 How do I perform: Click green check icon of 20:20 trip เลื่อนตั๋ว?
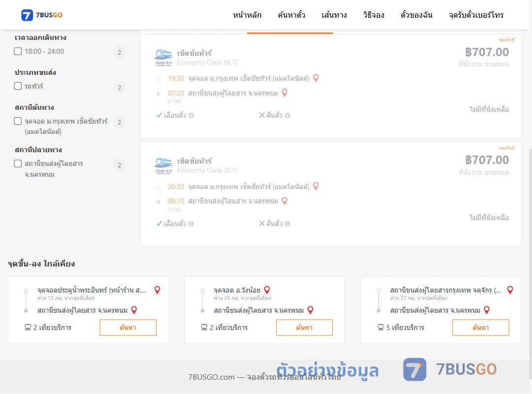(x=159, y=224)
